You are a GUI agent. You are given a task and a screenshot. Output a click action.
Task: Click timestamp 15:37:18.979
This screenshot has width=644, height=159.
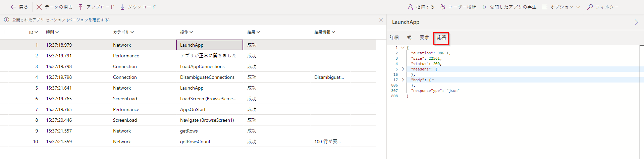tap(59, 45)
